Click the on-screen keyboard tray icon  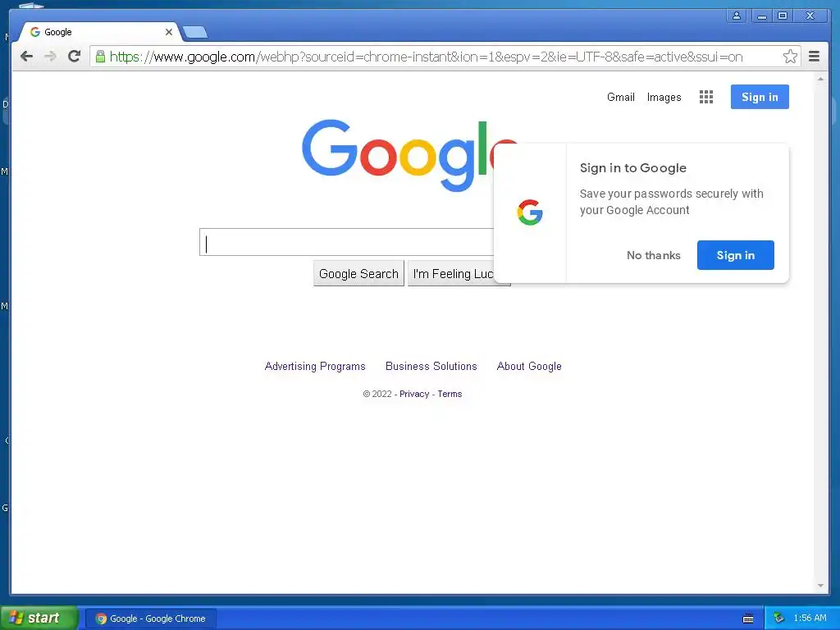coord(748,619)
